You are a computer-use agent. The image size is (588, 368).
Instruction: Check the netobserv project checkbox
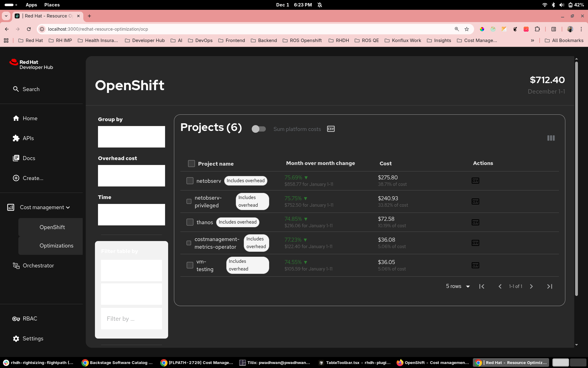pyautogui.click(x=190, y=181)
